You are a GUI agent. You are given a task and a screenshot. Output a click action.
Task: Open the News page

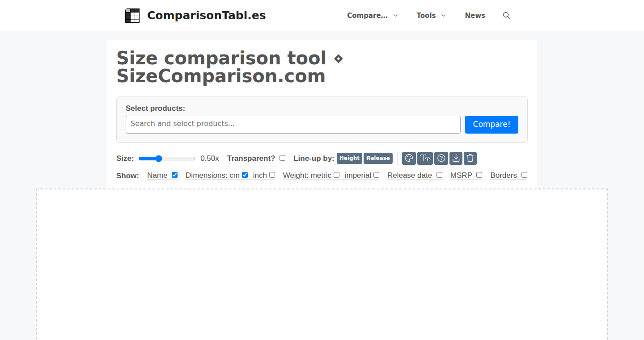point(475,16)
